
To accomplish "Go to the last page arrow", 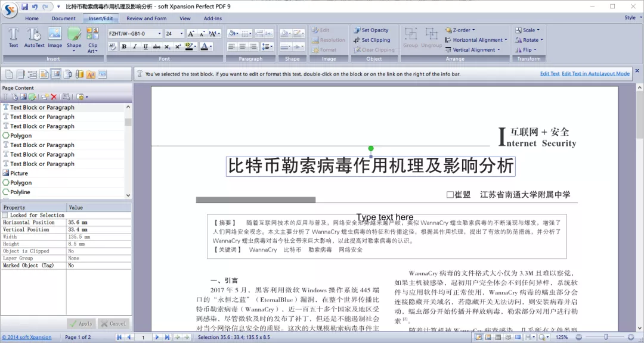I will pyautogui.click(x=167, y=337).
